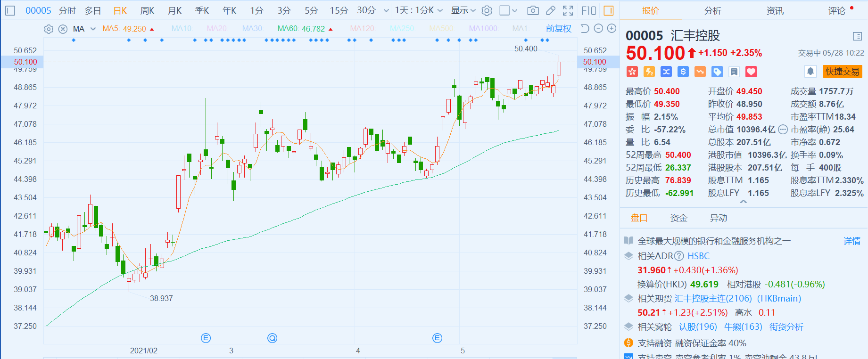Screen dimensions: 868x359
Task: Open the 1天:1分K period dropdown
Action: pos(419,10)
